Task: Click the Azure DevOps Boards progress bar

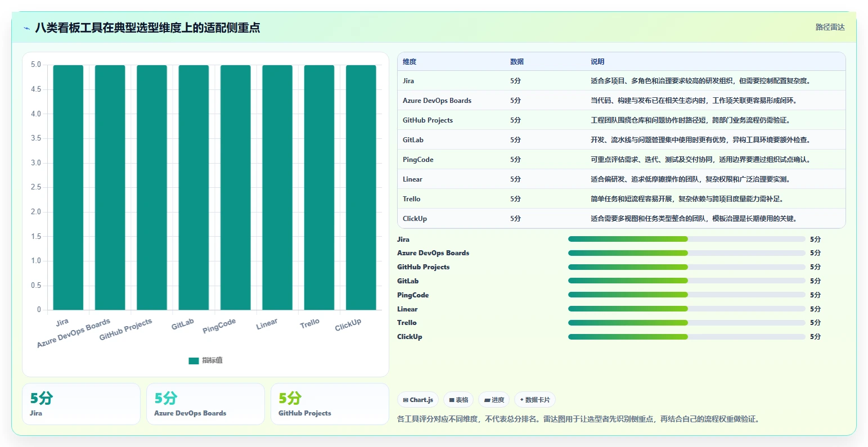Action: point(687,253)
